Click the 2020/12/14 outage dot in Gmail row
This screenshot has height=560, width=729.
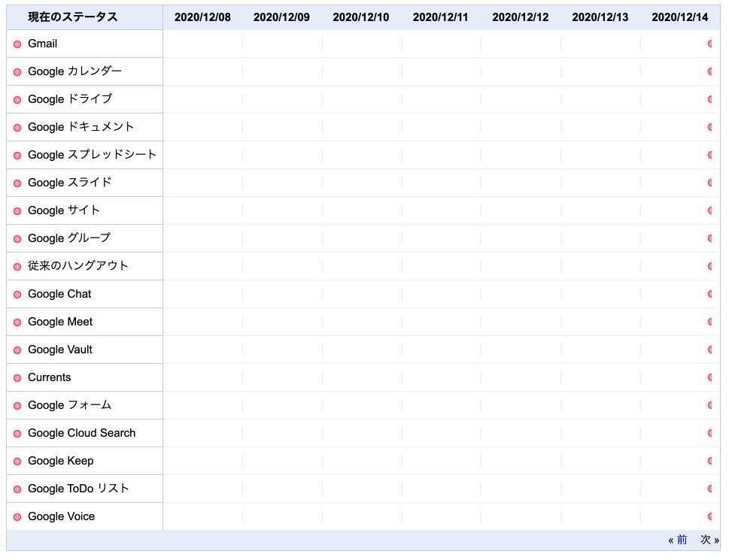point(710,44)
